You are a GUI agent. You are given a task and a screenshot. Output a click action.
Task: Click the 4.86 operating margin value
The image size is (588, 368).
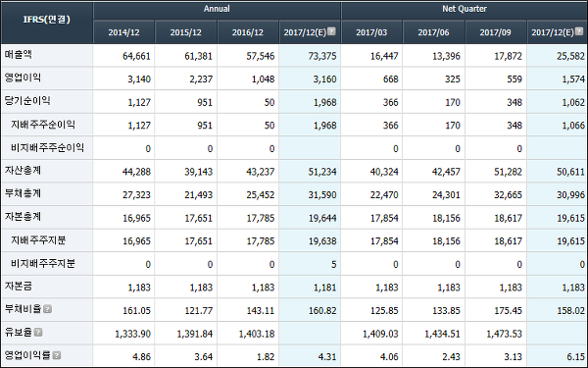point(141,357)
